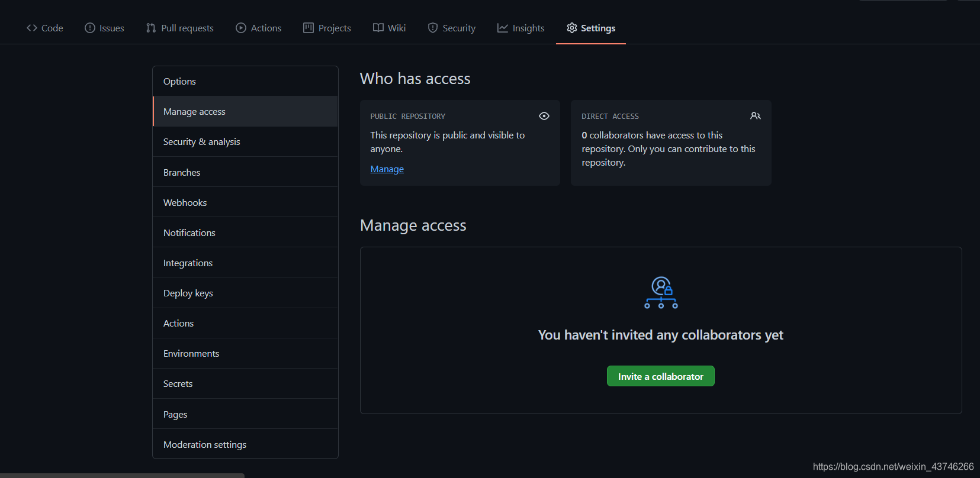This screenshot has height=478, width=980.
Task: Click the Manage visibility link
Action: pos(387,169)
